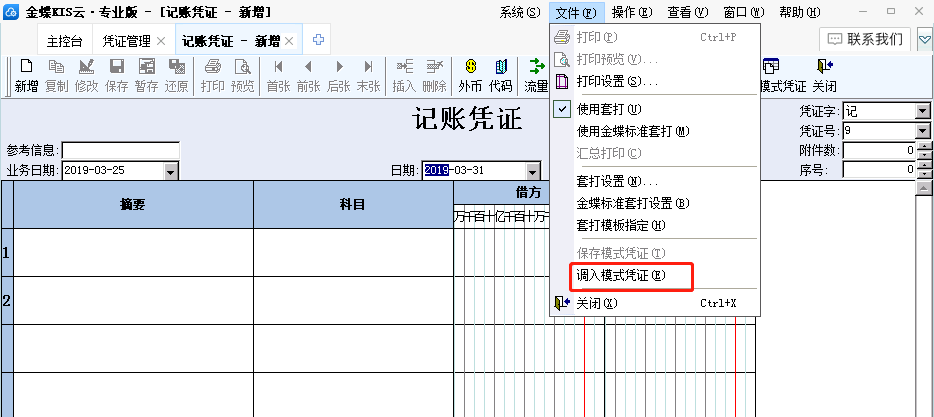Open the 日期 date dropdown arrow
The height and width of the screenshot is (417, 934).
click(x=533, y=172)
